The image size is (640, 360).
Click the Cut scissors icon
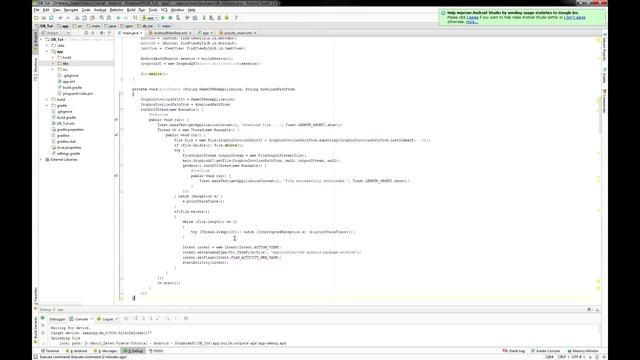[x=77, y=18]
